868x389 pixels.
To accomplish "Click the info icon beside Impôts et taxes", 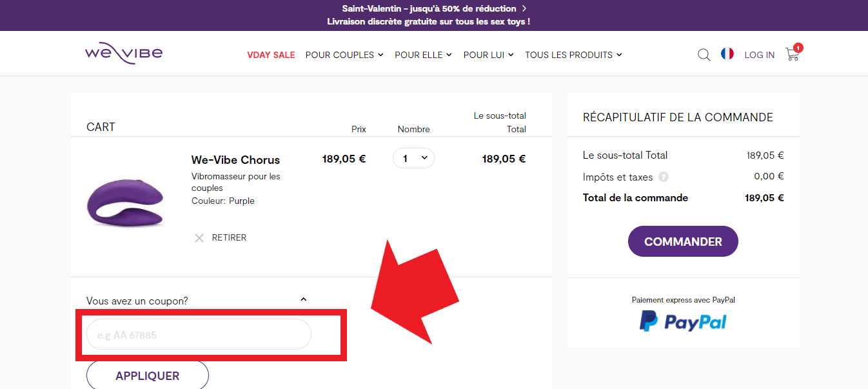I will click(664, 177).
